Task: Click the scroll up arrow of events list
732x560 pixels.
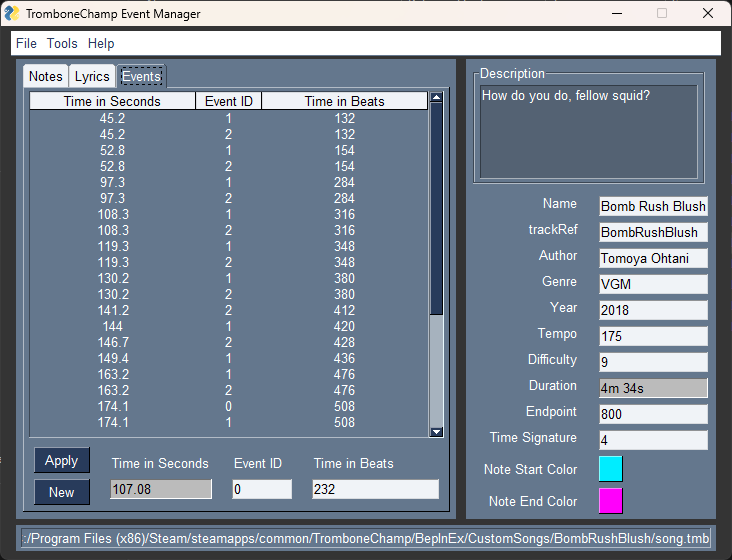Action: 436,97
